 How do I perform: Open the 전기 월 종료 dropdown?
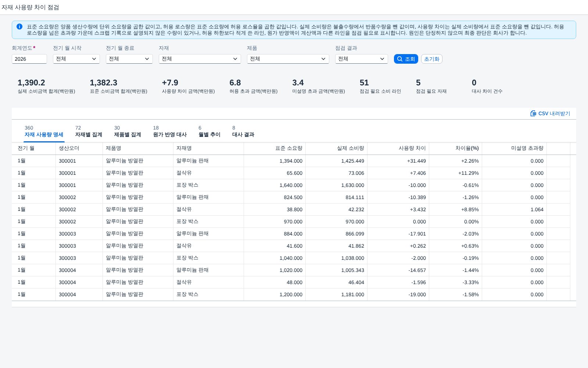[x=129, y=59]
